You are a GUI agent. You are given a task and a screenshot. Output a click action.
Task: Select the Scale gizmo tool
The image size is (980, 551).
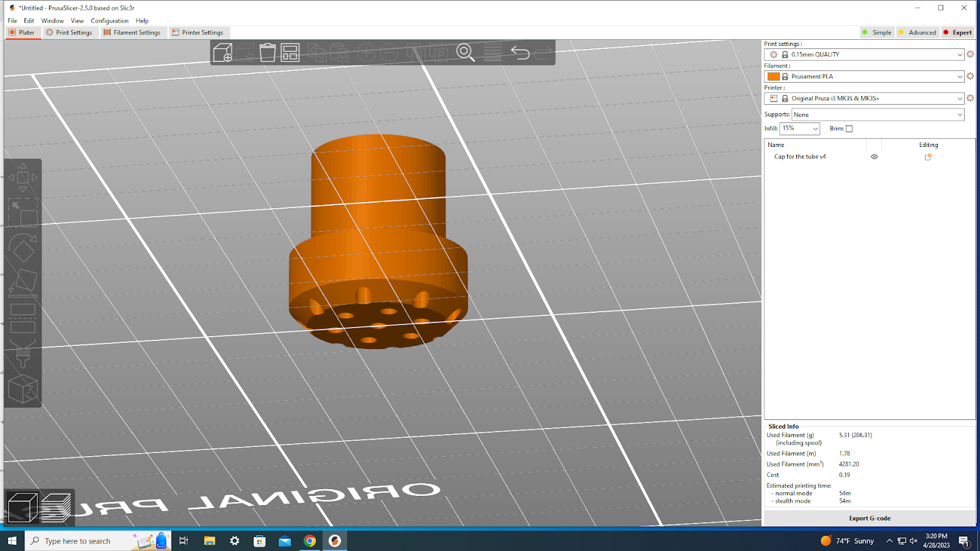23,213
